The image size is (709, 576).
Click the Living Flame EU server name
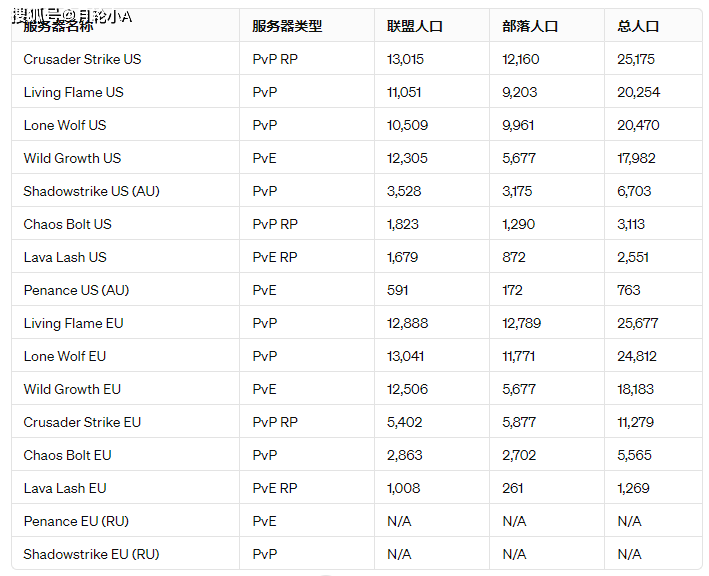coord(73,323)
